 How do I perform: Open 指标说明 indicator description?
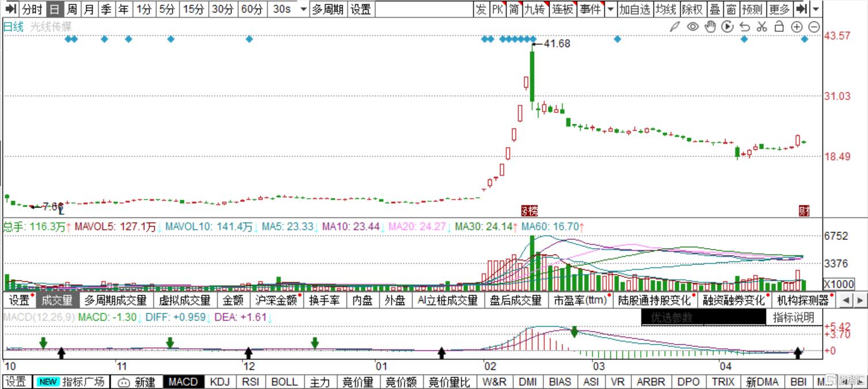pos(793,318)
